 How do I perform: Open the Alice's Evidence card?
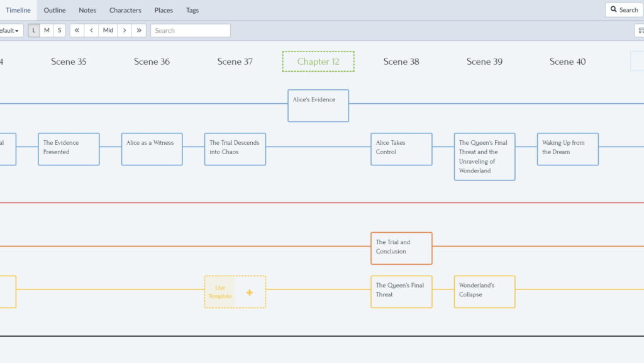click(x=318, y=106)
